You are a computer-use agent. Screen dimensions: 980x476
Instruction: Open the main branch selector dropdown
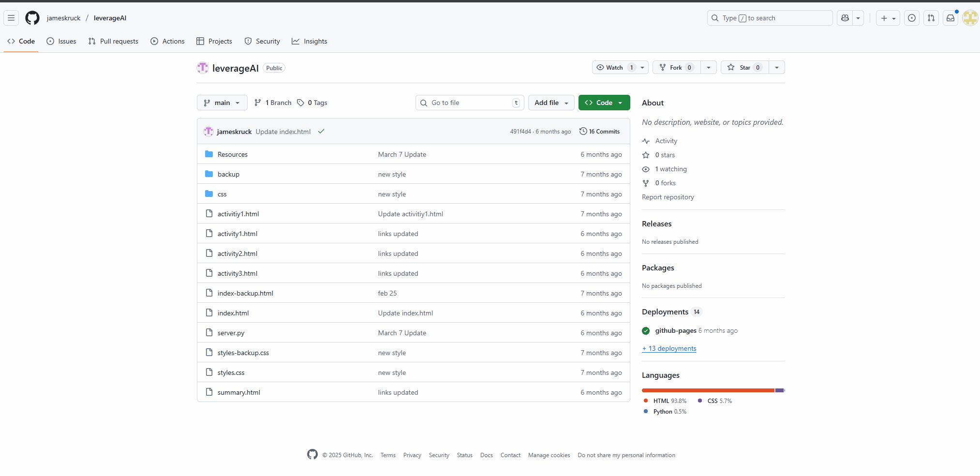coord(222,103)
